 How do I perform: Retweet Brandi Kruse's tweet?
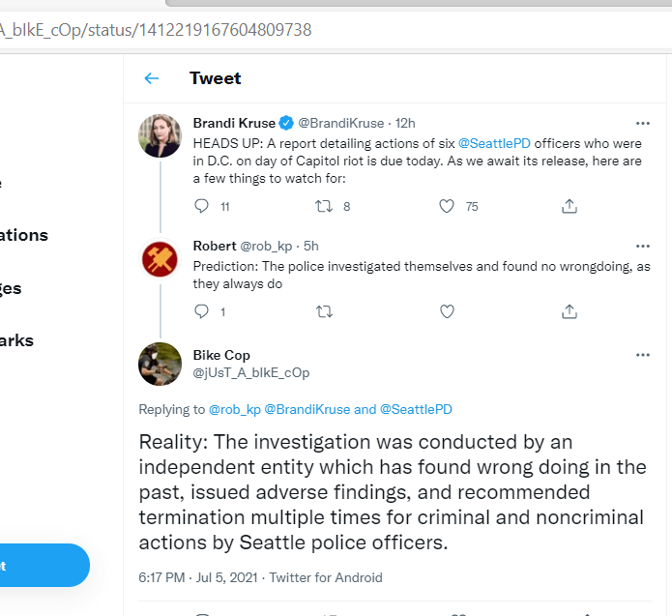(x=325, y=206)
